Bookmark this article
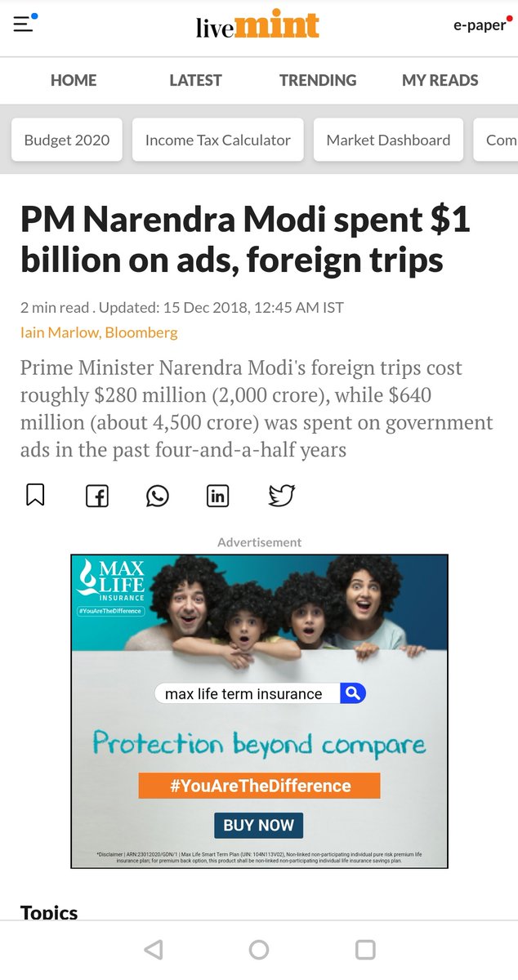Screen dimensions: 518x980 coord(35,495)
